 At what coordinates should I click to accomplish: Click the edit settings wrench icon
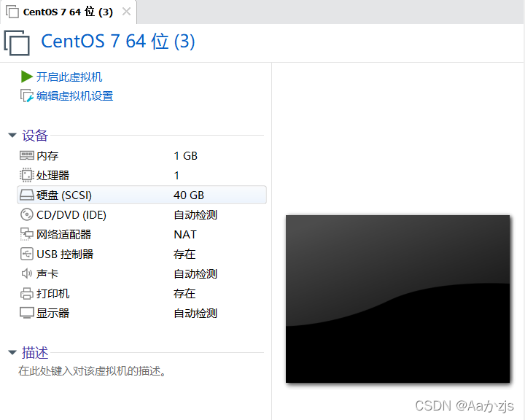pos(27,96)
